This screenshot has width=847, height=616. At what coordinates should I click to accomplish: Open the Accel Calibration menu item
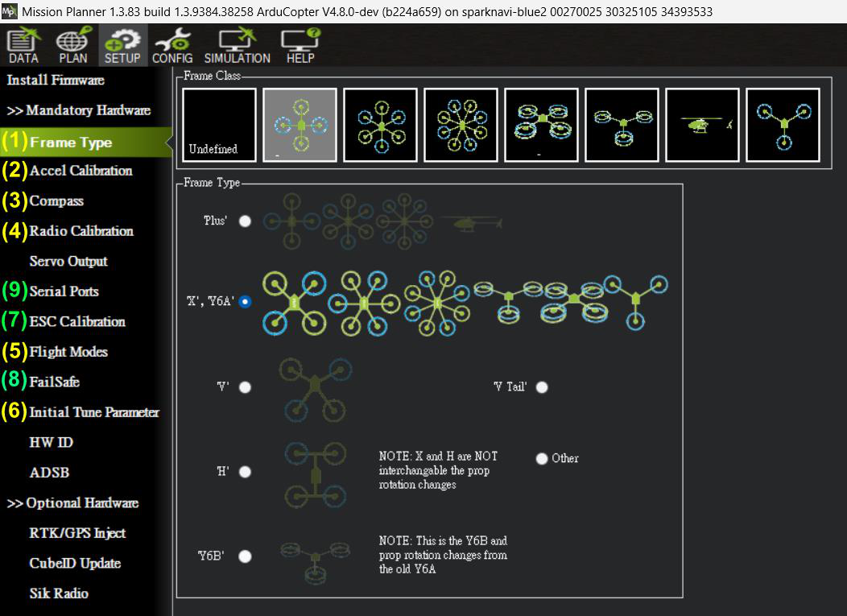(x=81, y=171)
